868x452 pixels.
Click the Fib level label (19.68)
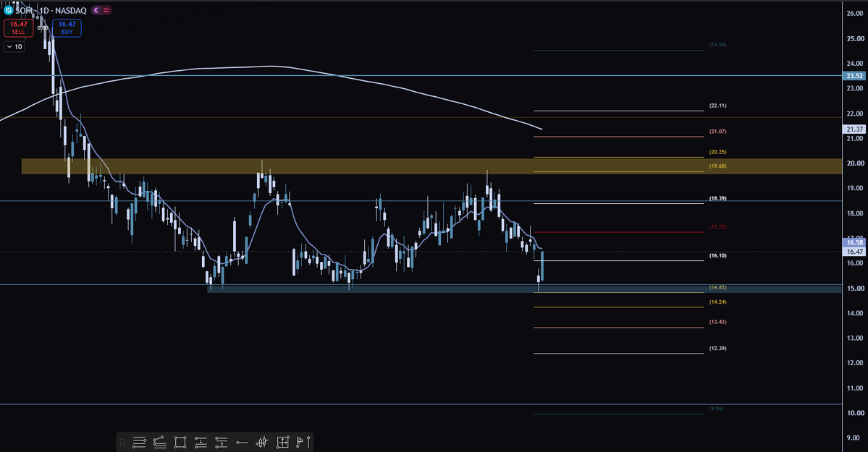point(717,166)
